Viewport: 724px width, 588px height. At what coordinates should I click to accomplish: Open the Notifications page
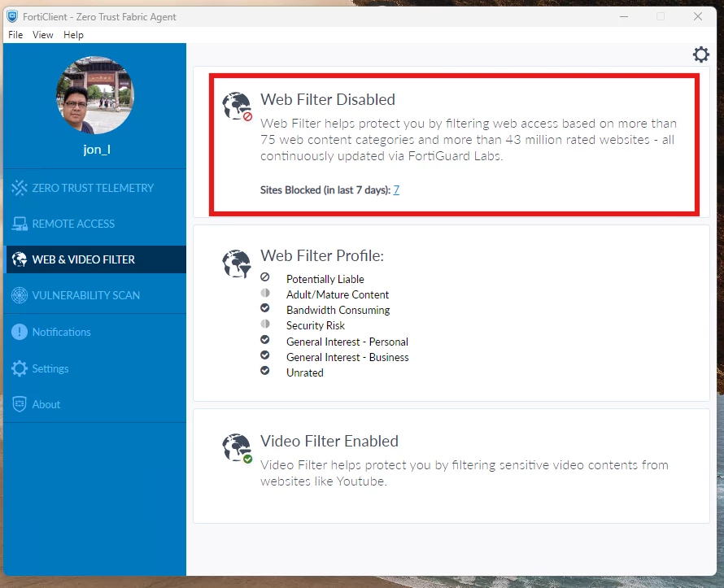pyautogui.click(x=94, y=332)
